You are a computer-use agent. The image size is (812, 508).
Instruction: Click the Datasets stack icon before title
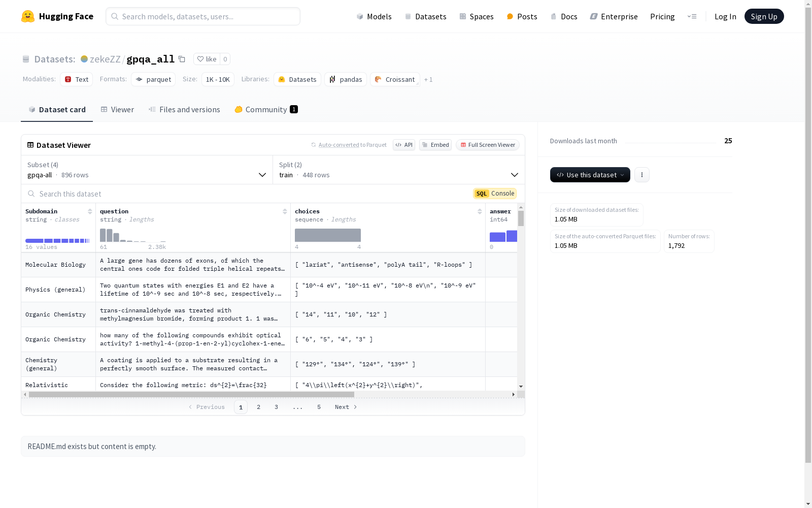(26, 59)
